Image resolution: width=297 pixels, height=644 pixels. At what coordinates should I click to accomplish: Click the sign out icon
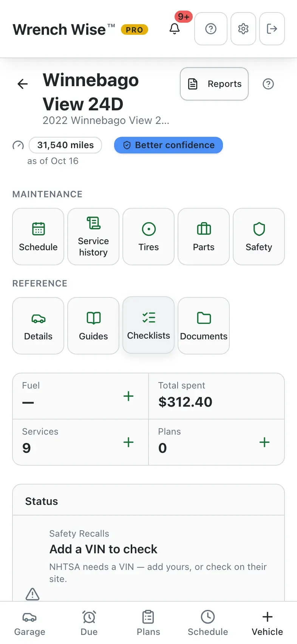point(272,29)
